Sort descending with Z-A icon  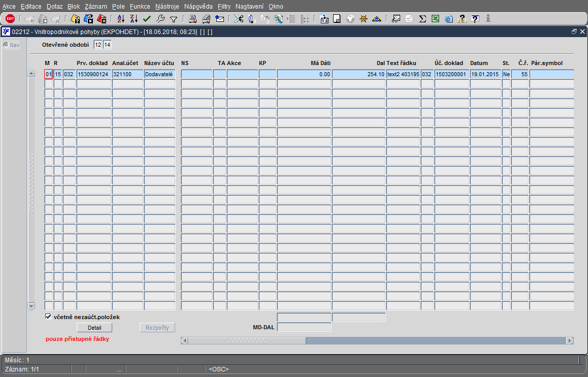point(134,18)
